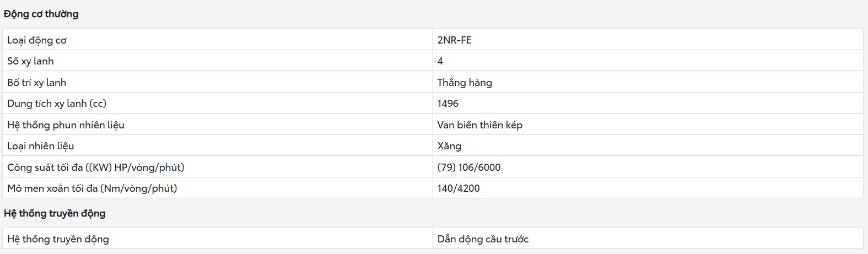Image resolution: width=868 pixels, height=254 pixels.
Task: Select the "Mô men xoắn tối đa" label
Action: 92,188
